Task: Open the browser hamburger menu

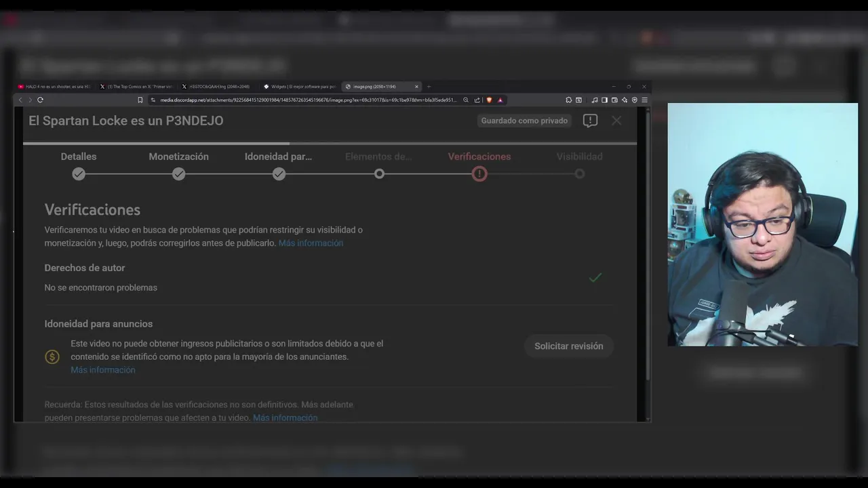Action: tap(644, 100)
